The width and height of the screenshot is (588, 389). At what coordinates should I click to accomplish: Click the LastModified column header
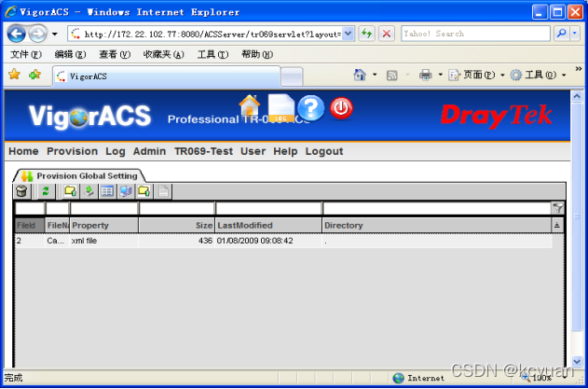(268, 226)
